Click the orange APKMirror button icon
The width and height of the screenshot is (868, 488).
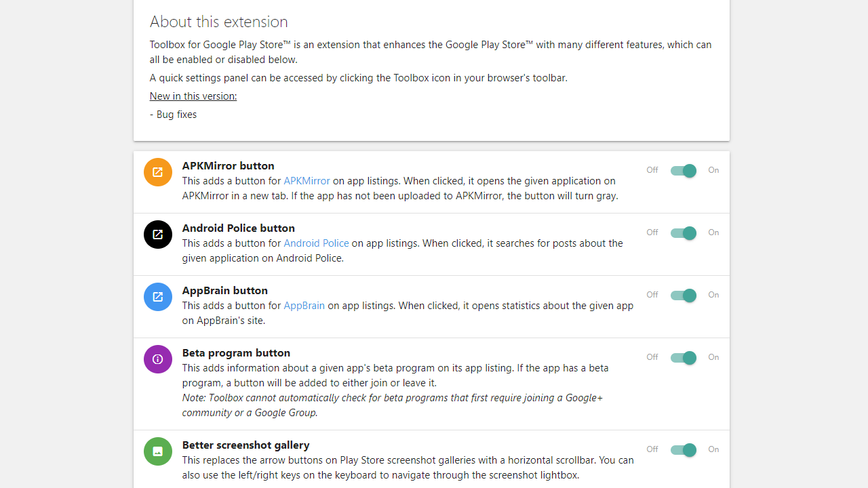coord(157,172)
